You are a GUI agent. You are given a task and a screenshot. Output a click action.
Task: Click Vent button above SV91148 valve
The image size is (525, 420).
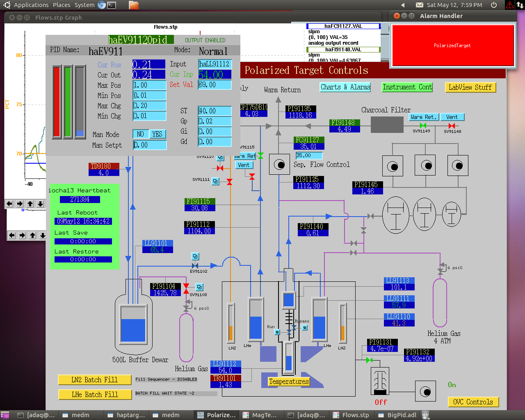coord(452,117)
